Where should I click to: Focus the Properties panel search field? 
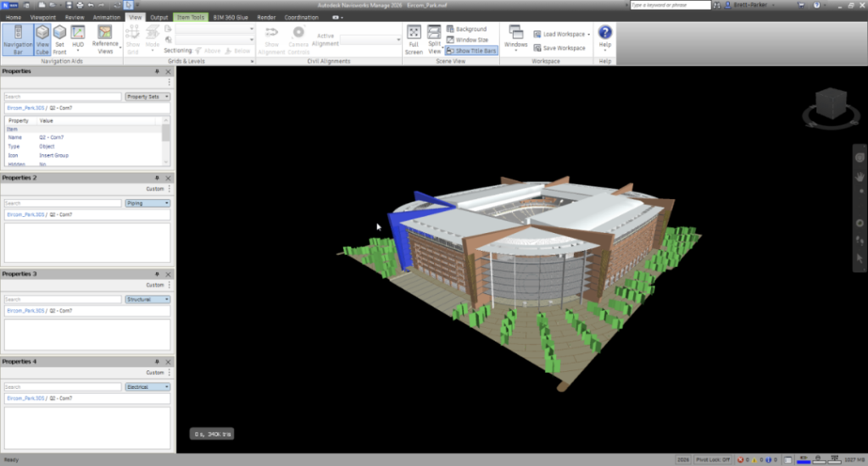coord(63,97)
